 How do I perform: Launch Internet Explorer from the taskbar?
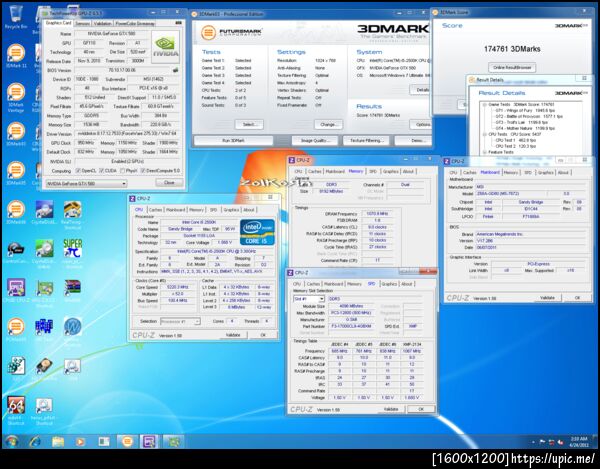pyautogui.click(x=35, y=442)
